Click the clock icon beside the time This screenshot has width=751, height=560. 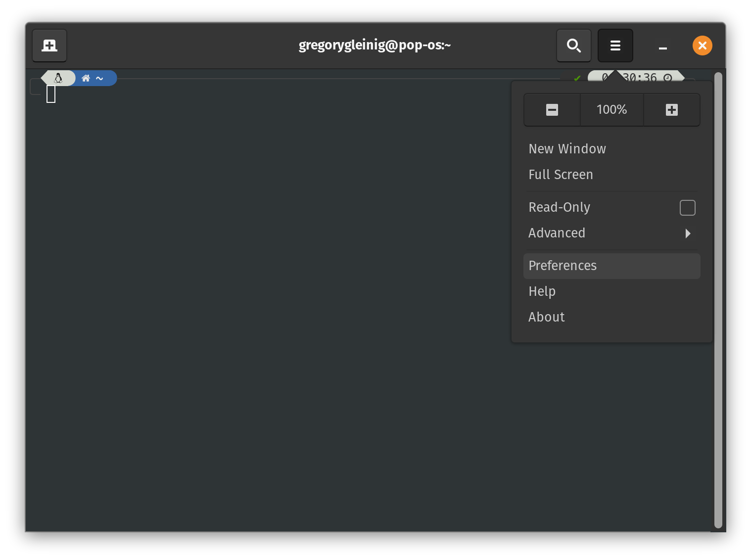pos(667,78)
